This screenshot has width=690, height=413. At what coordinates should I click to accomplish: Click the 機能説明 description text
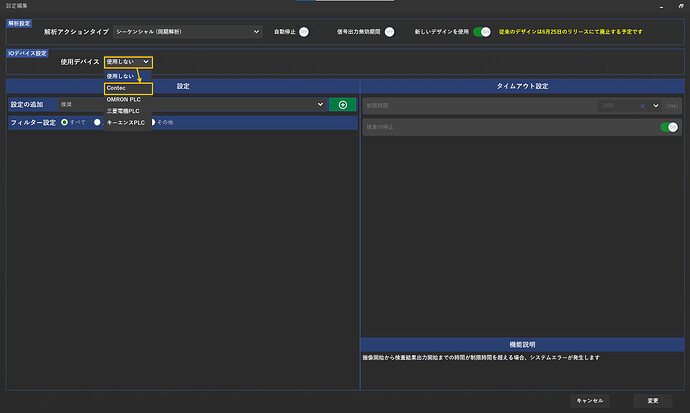[481, 358]
